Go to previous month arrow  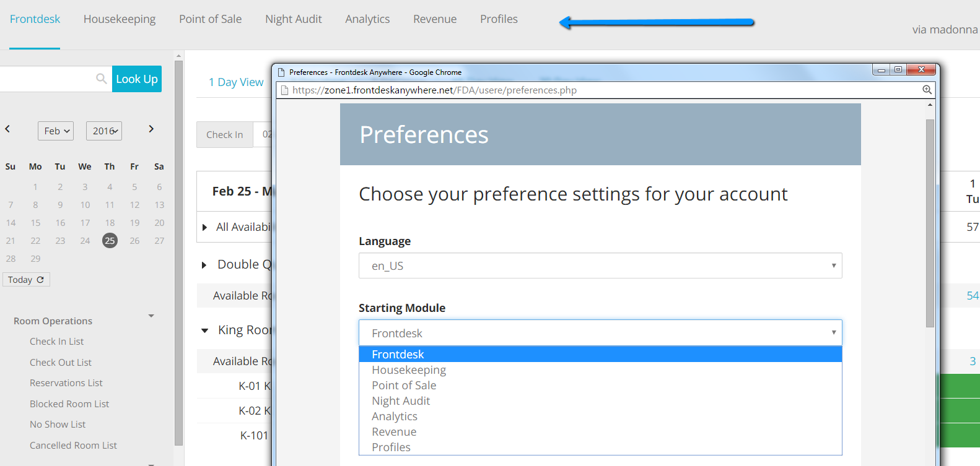tap(7, 129)
